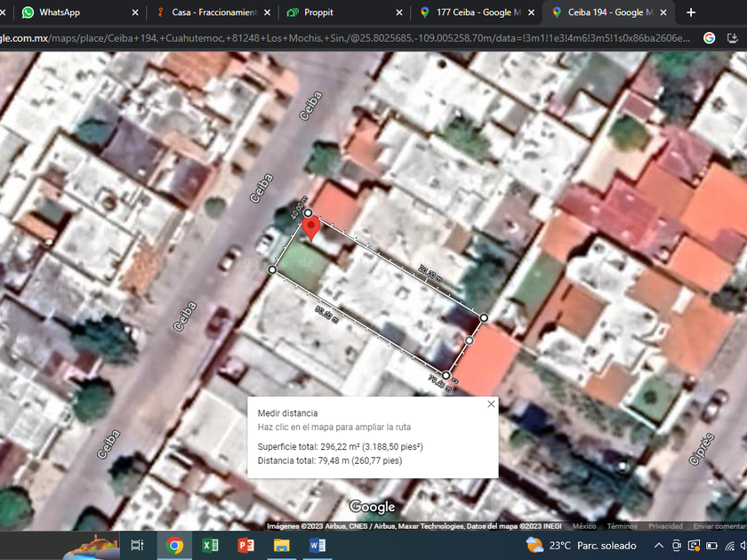The image size is (747, 560).
Task: Switch to the 177 Ceiba Google Maps tab
Action: click(470, 12)
